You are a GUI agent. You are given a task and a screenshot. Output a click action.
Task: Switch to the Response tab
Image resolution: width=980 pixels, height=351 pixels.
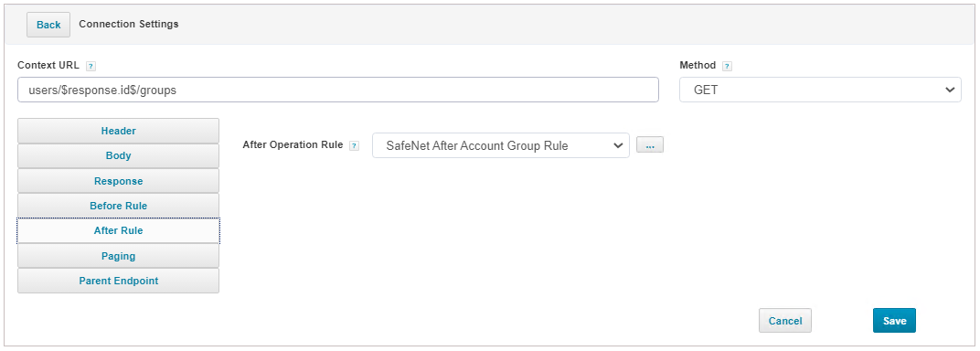[118, 181]
